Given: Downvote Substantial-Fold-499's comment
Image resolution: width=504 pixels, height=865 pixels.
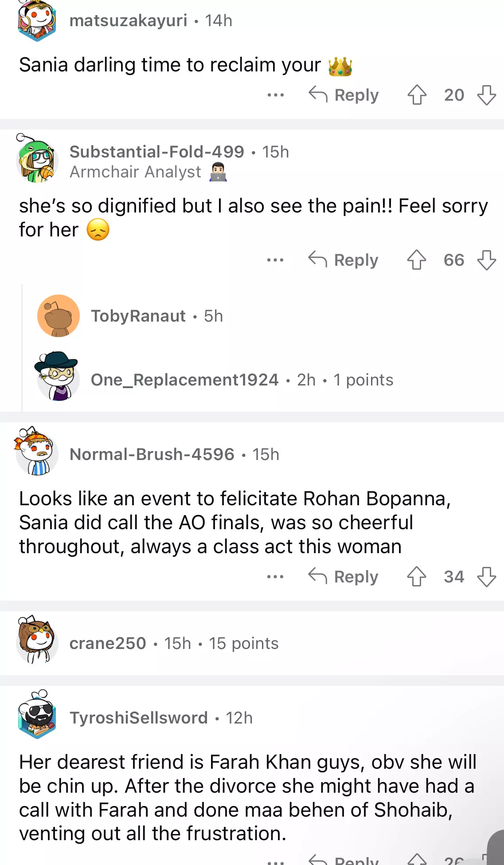Looking at the screenshot, I should (486, 260).
